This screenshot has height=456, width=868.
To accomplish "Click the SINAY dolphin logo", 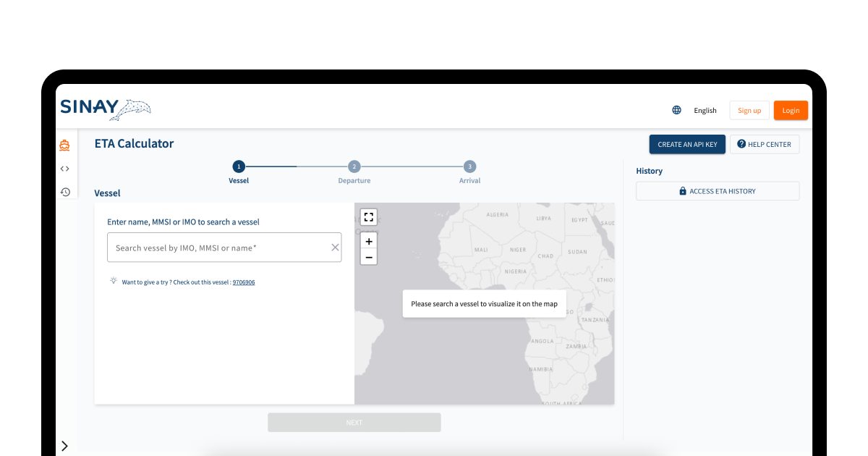I will tap(106, 109).
